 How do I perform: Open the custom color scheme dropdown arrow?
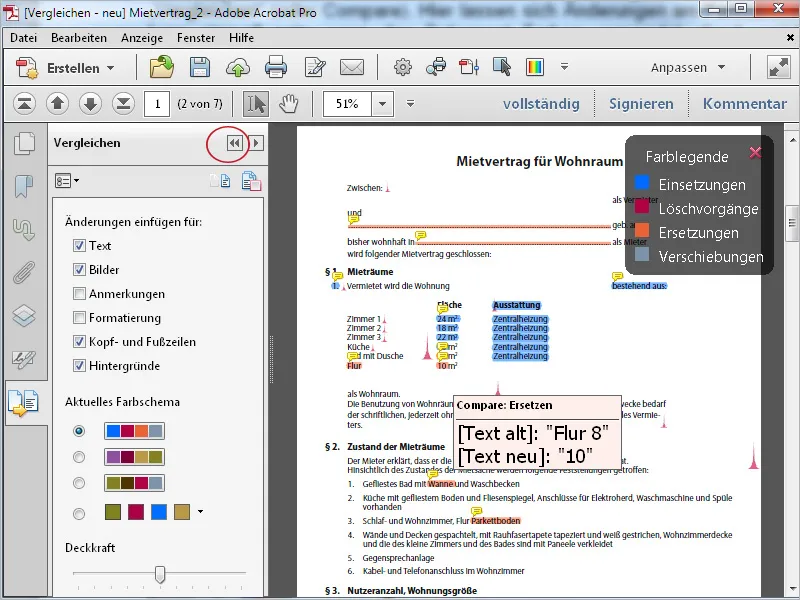coord(200,511)
